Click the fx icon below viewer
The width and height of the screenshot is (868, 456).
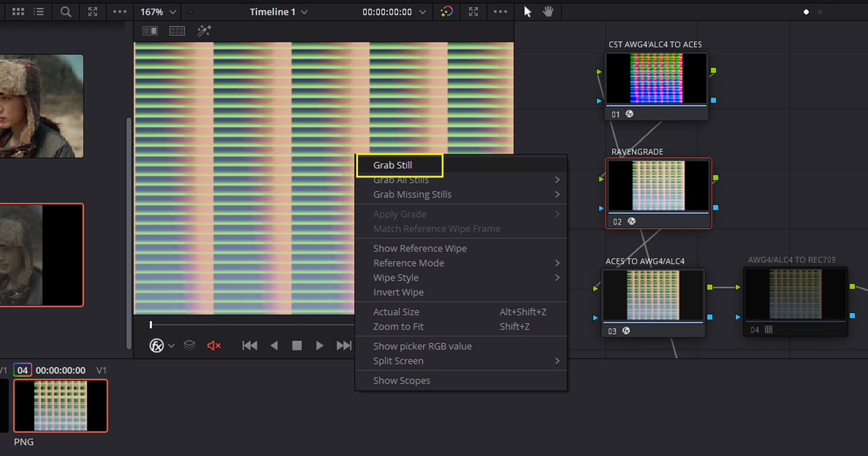click(x=157, y=346)
